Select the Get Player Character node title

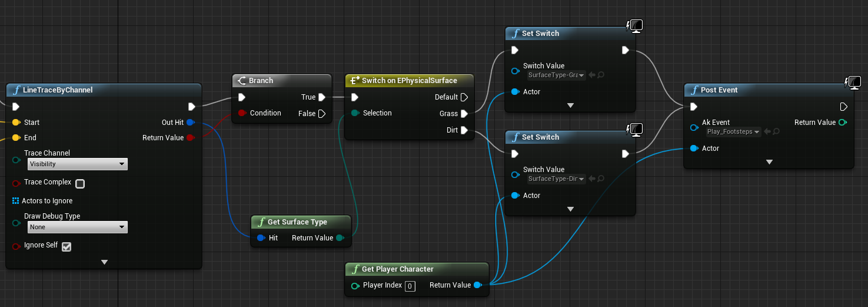[x=398, y=269]
